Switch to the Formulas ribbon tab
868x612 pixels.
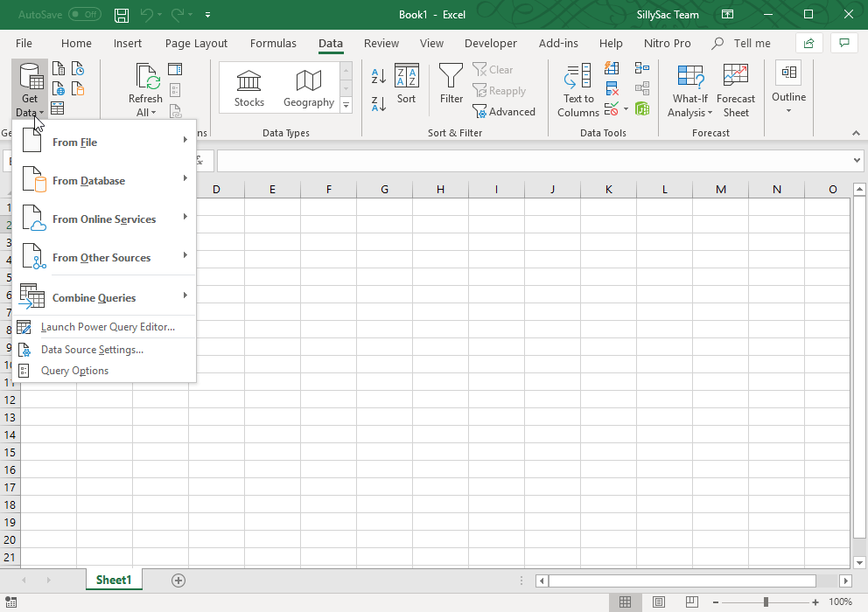[x=273, y=43]
